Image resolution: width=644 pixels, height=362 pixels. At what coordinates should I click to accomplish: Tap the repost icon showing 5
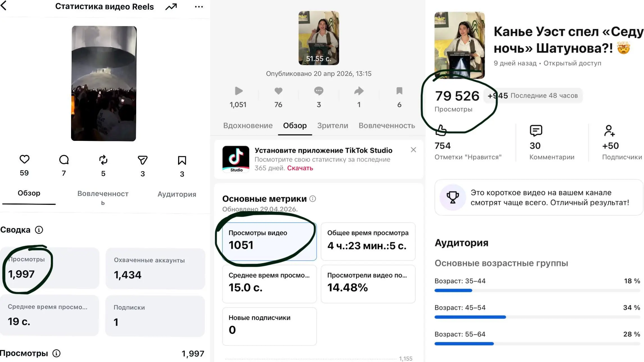[103, 160]
